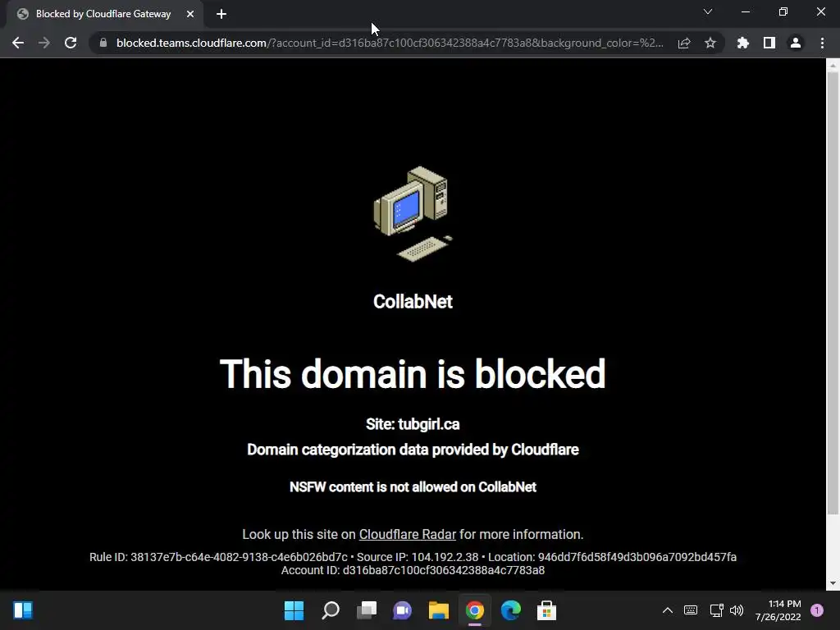View site information lock icon
Image resolution: width=840 pixels, height=630 pixels.
tap(103, 43)
